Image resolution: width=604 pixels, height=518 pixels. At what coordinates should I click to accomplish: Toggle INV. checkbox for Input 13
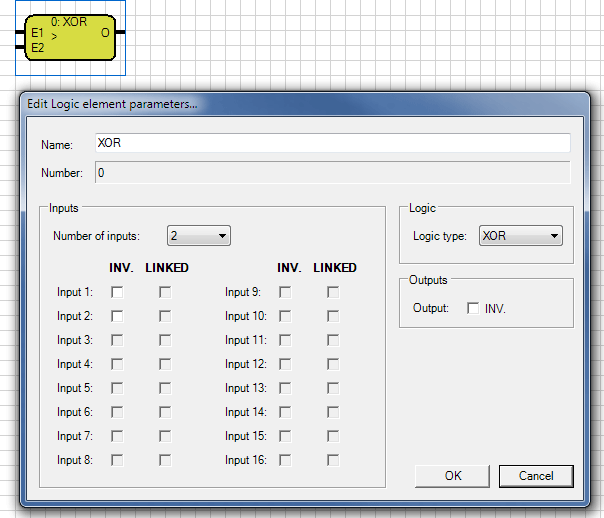(285, 388)
